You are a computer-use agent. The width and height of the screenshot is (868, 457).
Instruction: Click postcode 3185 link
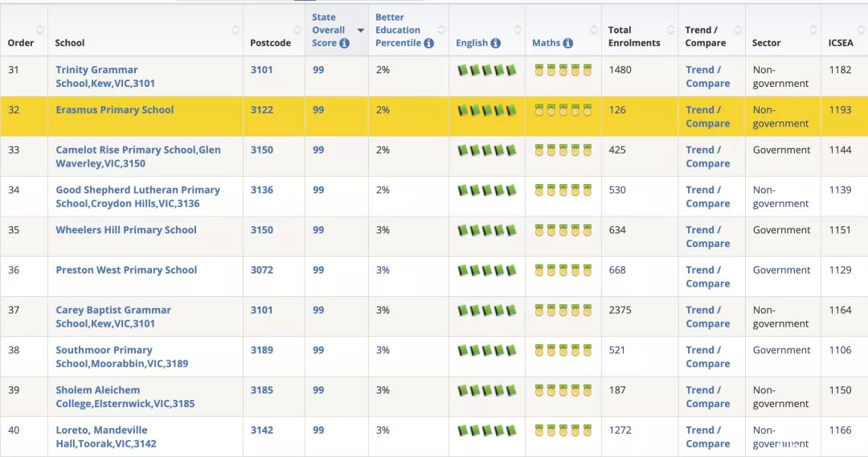(x=262, y=390)
